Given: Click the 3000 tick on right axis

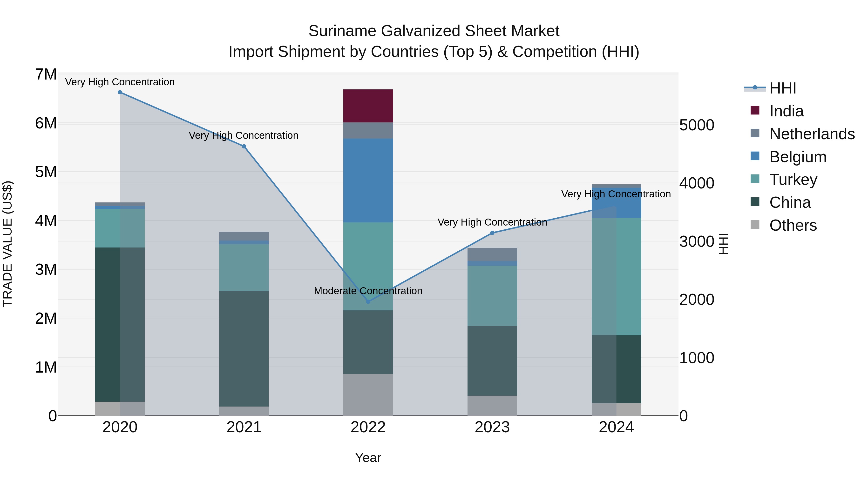Looking at the screenshot, I should 697,241.
